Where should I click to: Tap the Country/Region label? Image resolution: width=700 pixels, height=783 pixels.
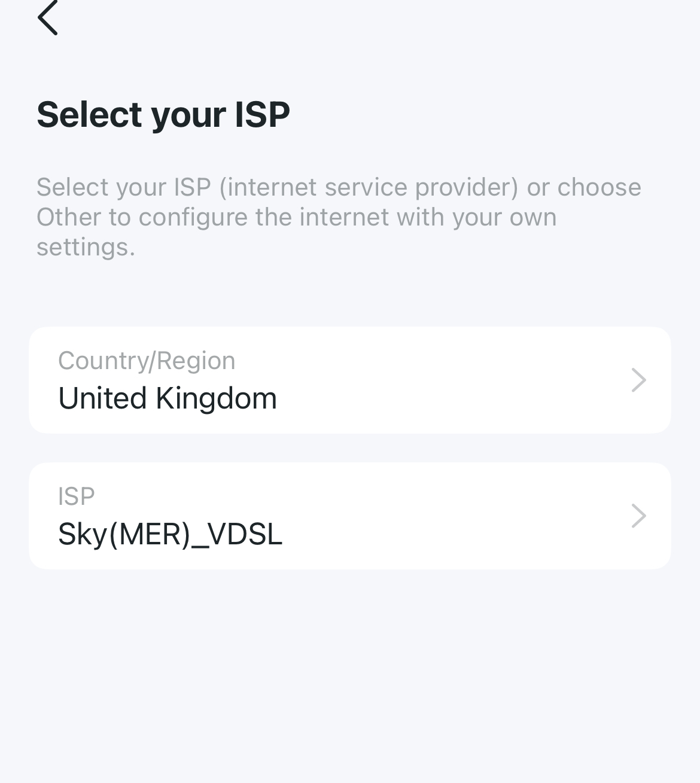(x=146, y=359)
